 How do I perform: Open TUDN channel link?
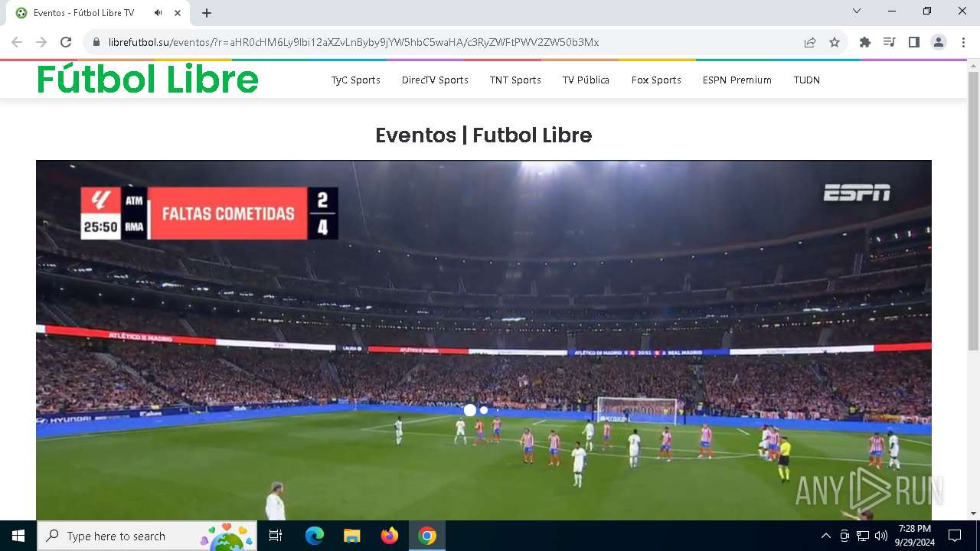click(807, 80)
